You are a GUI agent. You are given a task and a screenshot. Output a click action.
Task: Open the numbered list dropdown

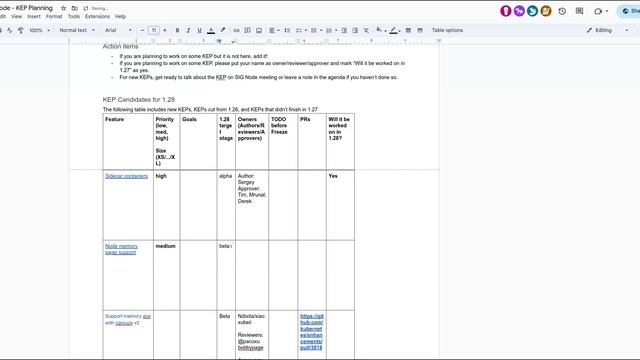pos(331,30)
